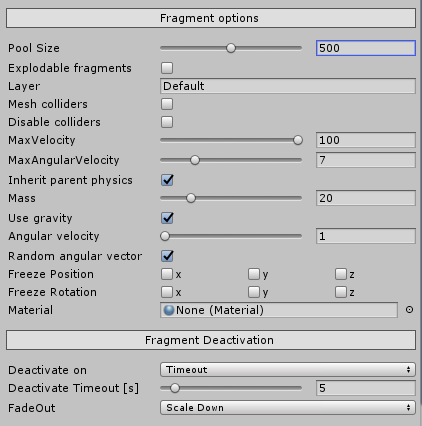This screenshot has width=422, height=426.
Task: Enable the Explodable fragments checkbox
Action: point(167,68)
